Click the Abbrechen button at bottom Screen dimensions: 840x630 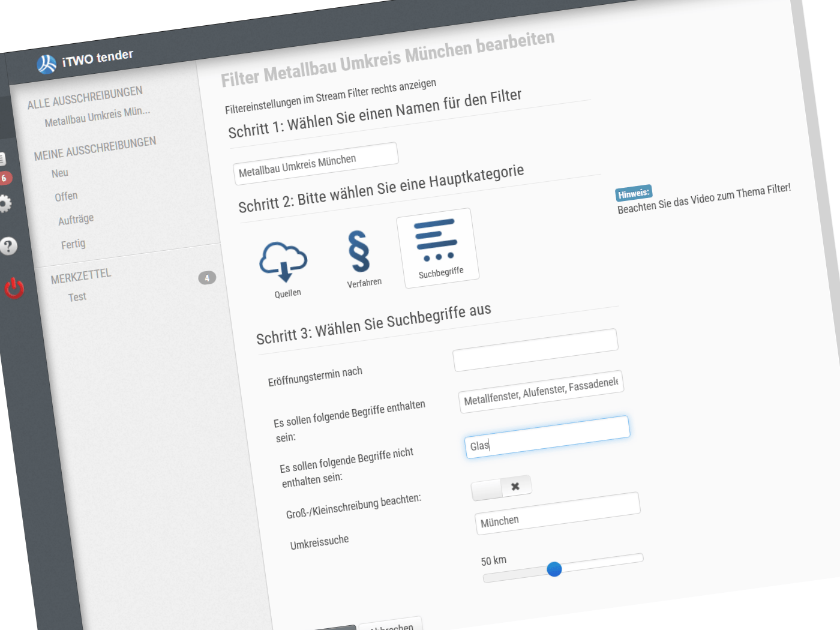391,625
